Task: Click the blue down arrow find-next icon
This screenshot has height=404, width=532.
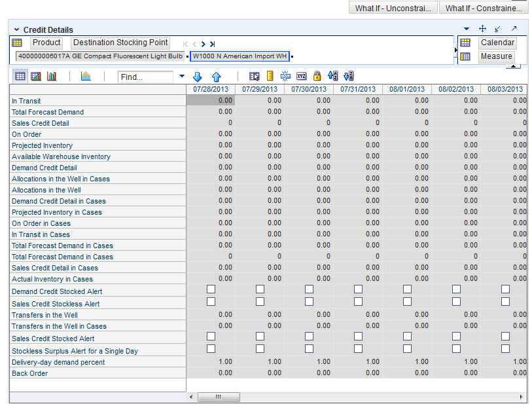Action: pos(198,77)
